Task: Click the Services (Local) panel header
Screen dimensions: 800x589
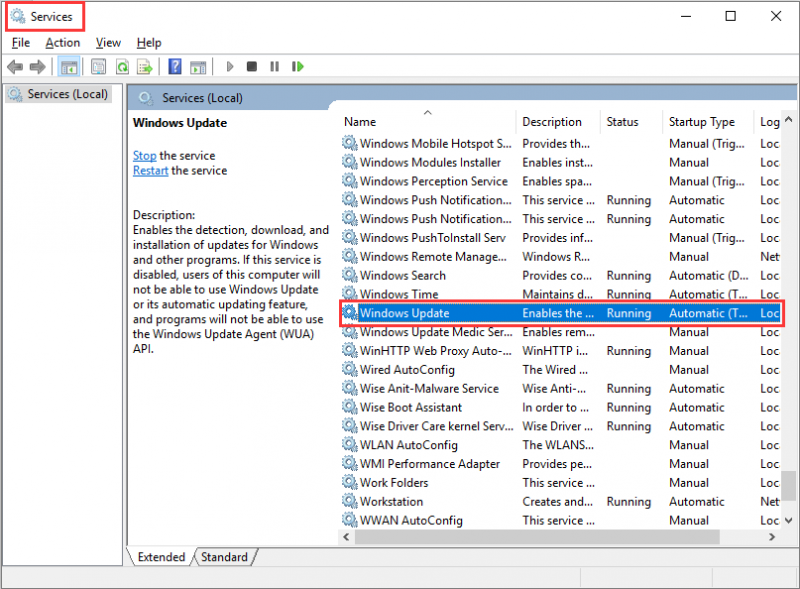Action: (x=202, y=98)
